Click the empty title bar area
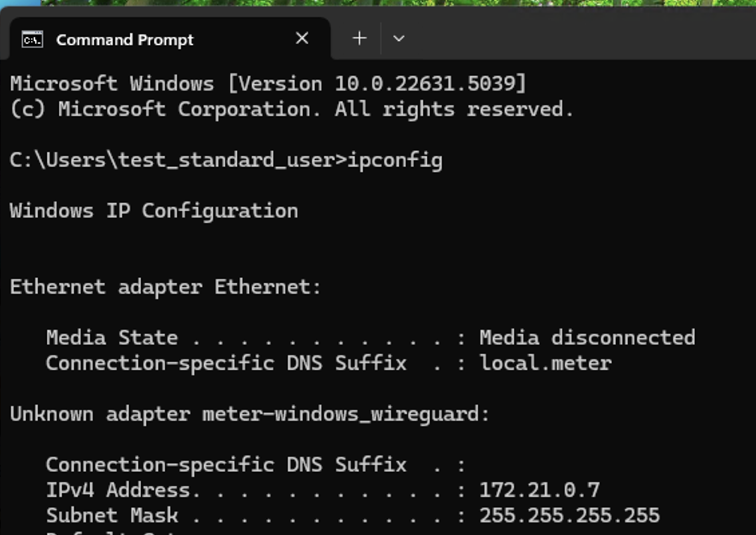This screenshot has height=535, width=756. [579, 33]
